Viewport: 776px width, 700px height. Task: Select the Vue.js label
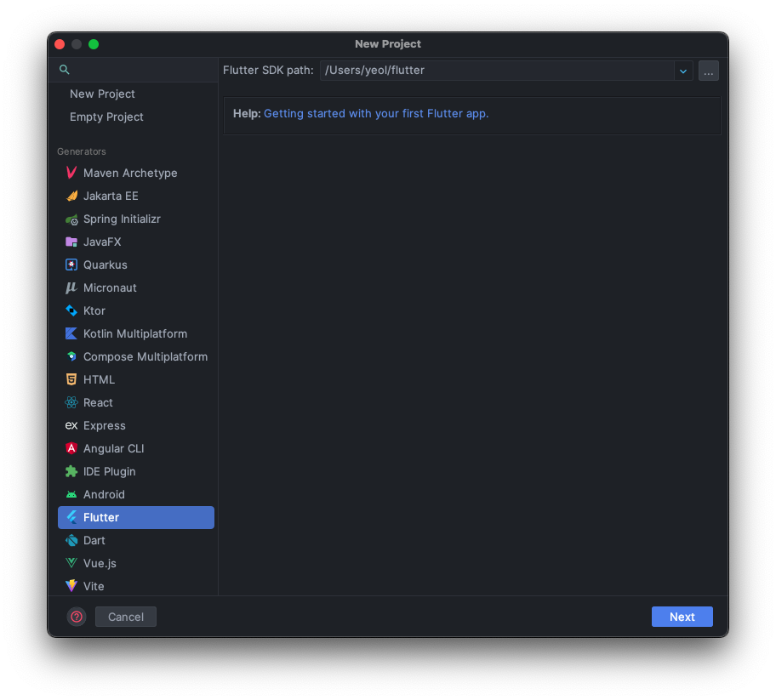[x=100, y=563]
